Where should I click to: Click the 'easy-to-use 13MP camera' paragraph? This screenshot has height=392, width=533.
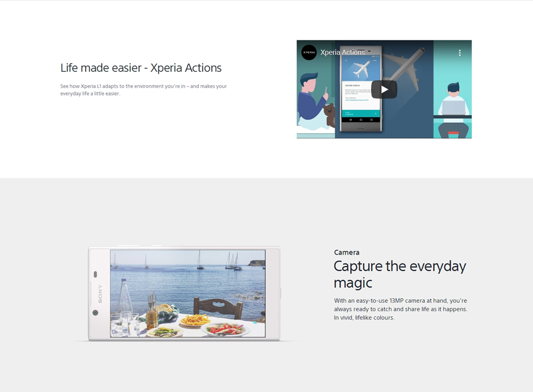pos(401,309)
